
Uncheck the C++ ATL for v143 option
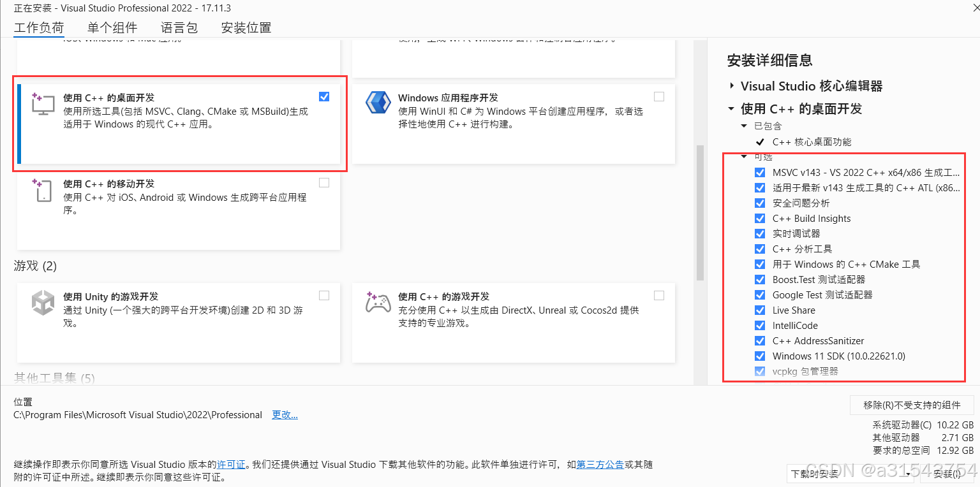pos(760,188)
